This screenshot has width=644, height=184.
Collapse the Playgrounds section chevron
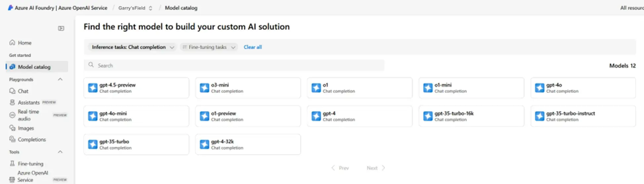(60, 79)
